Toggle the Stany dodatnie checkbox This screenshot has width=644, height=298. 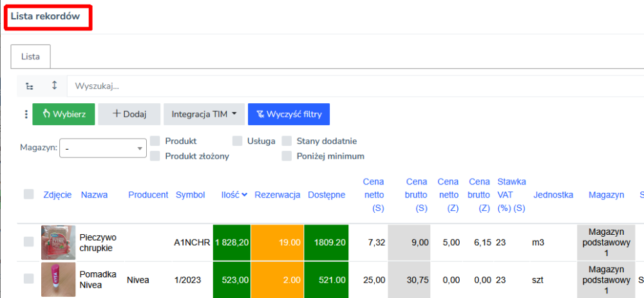287,141
